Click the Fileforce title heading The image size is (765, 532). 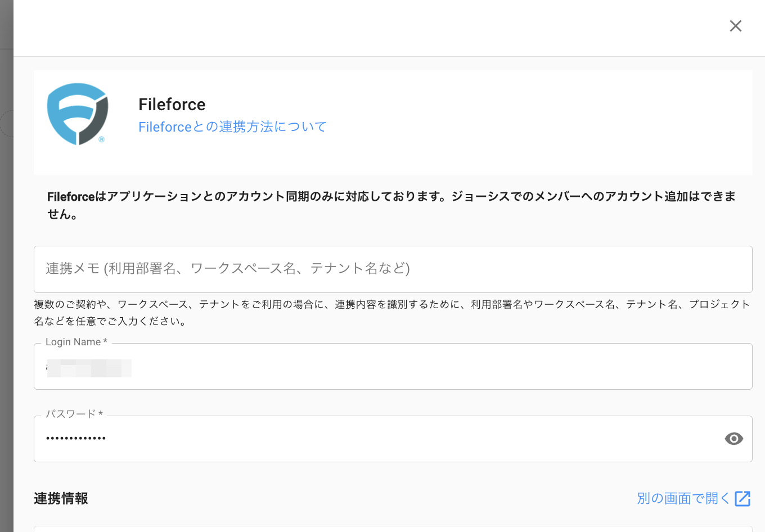pyautogui.click(x=172, y=105)
